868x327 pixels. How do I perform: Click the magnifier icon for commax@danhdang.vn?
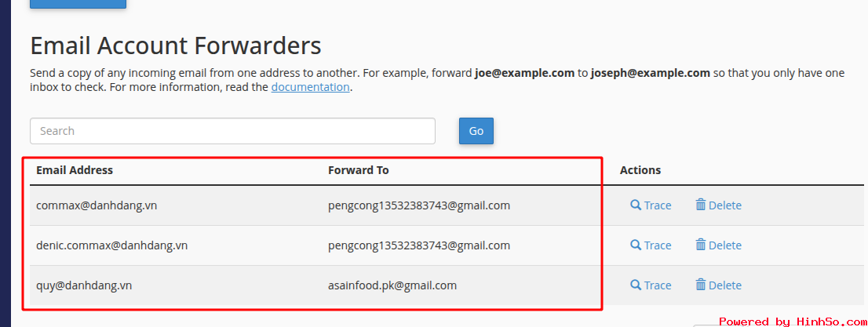(x=636, y=205)
